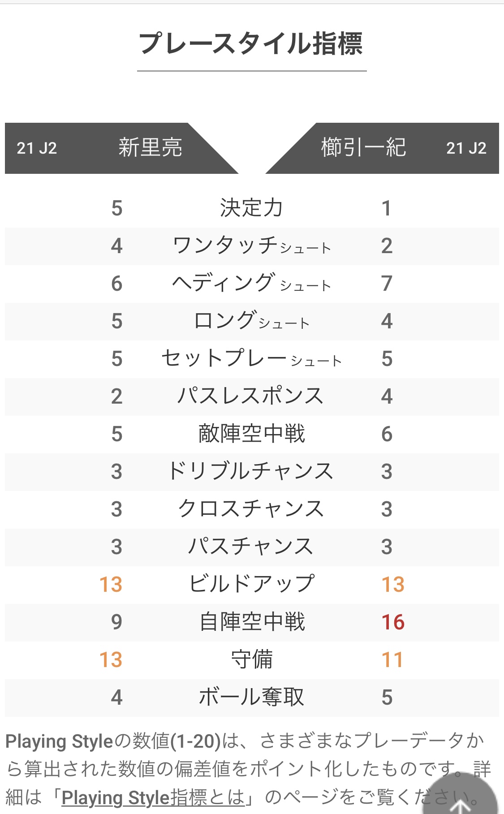Tap the ドリブルチャンス row label
504x814 pixels.
click(251, 472)
